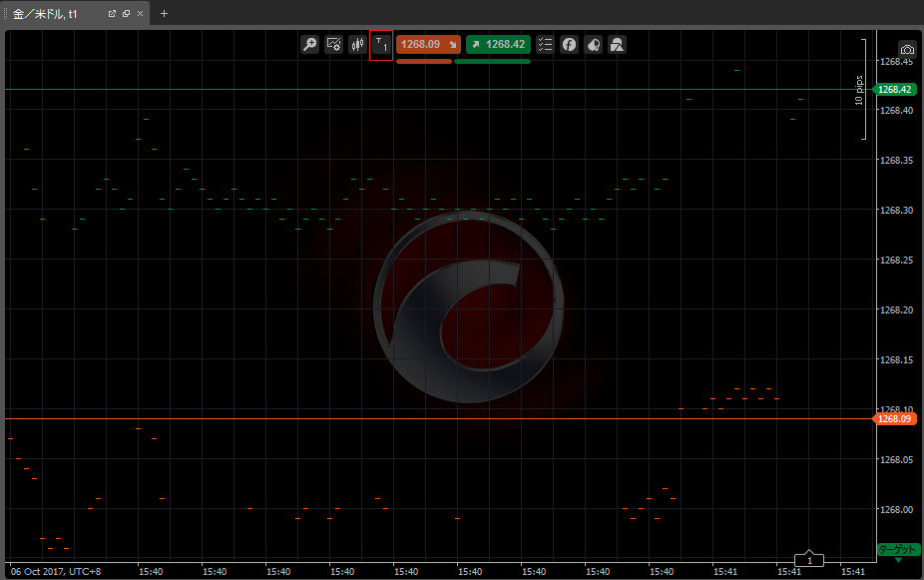The image size is (924, 580).
Task: Click the 1268.40 price axis label
Action: [896, 110]
